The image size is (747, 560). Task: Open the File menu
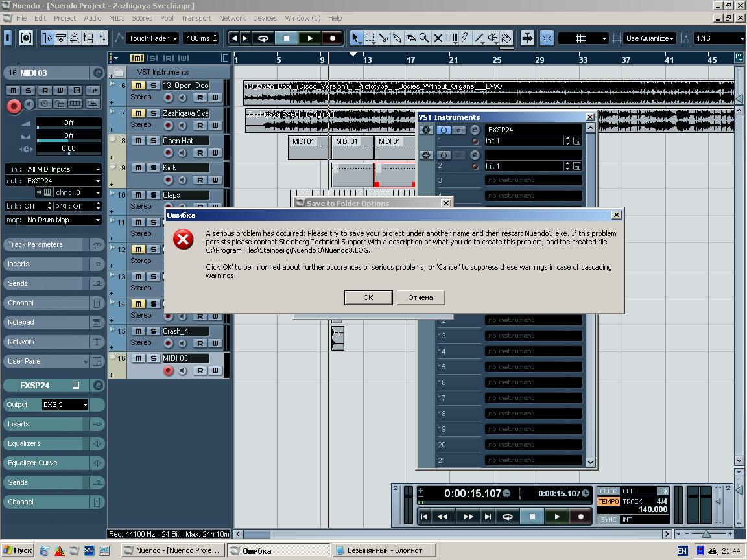click(x=21, y=18)
